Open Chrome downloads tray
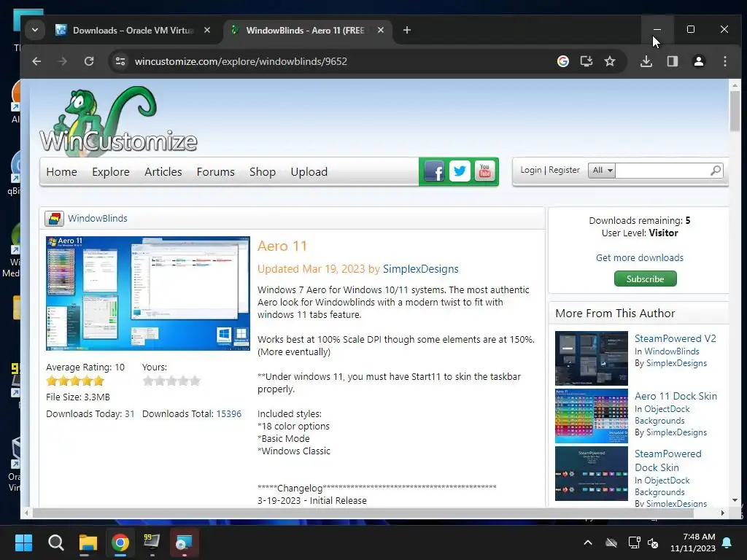Image resolution: width=747 pixels, height=560 pixels. [x=646, y=61]
